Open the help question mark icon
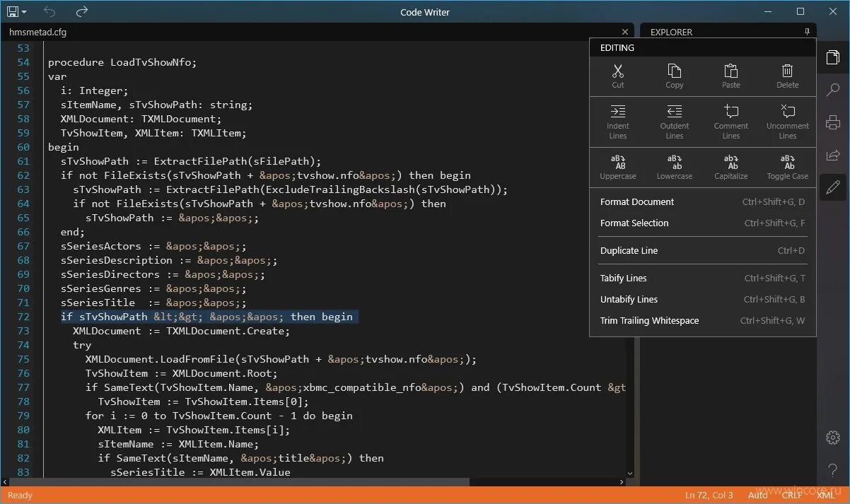This screenshot has width=850, height=504. tap(833, 469)
